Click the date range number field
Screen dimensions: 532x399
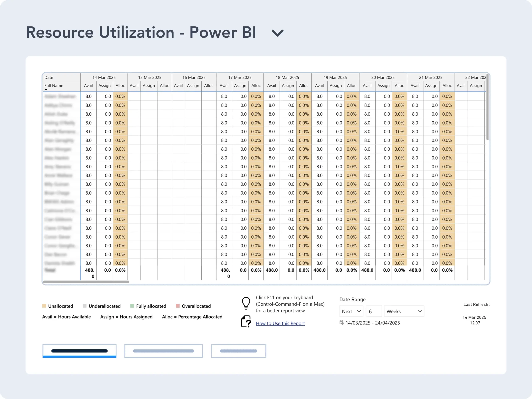click(x=373, y=311)
